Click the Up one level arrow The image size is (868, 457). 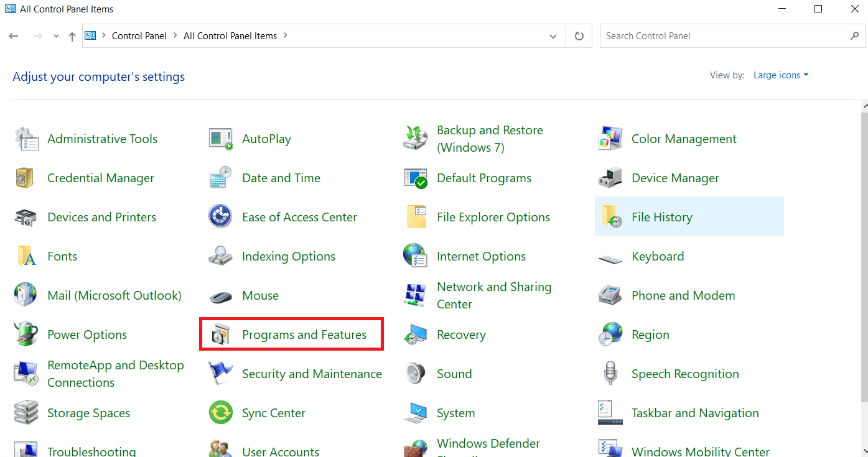tap(72, 36)
